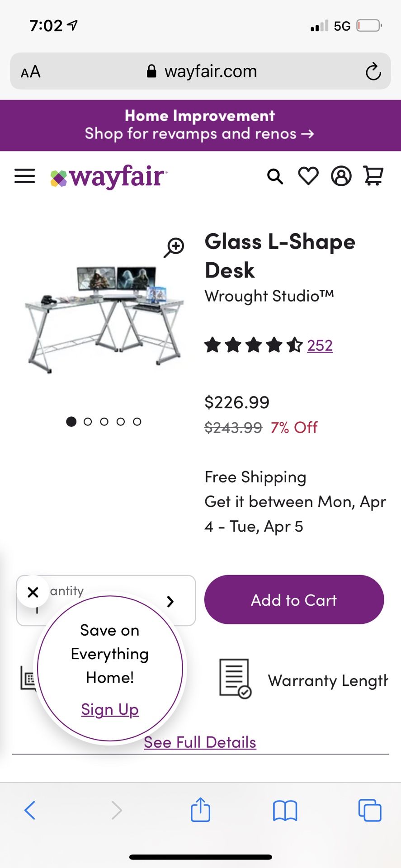Select the second image carousel dot

click(88, 422)
